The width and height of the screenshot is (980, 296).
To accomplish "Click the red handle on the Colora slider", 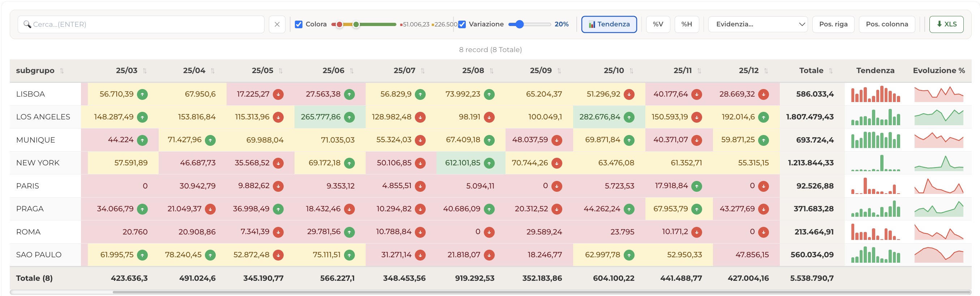I will point(339,25).
